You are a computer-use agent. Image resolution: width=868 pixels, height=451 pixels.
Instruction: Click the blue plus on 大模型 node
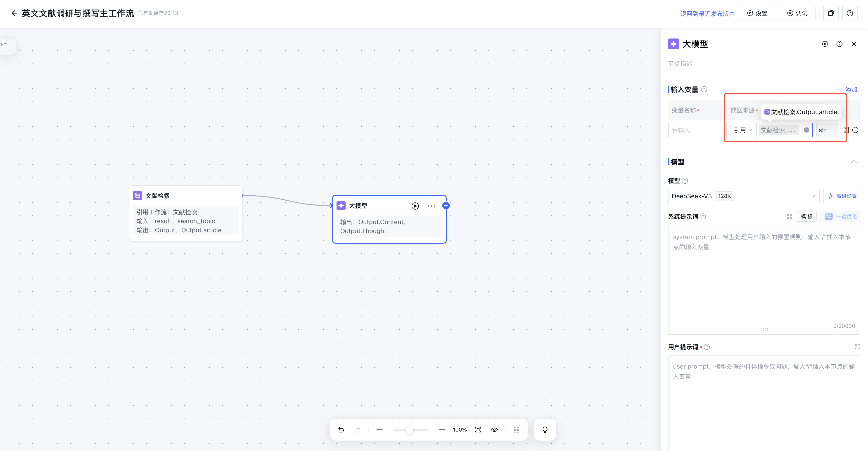[446, 205]
